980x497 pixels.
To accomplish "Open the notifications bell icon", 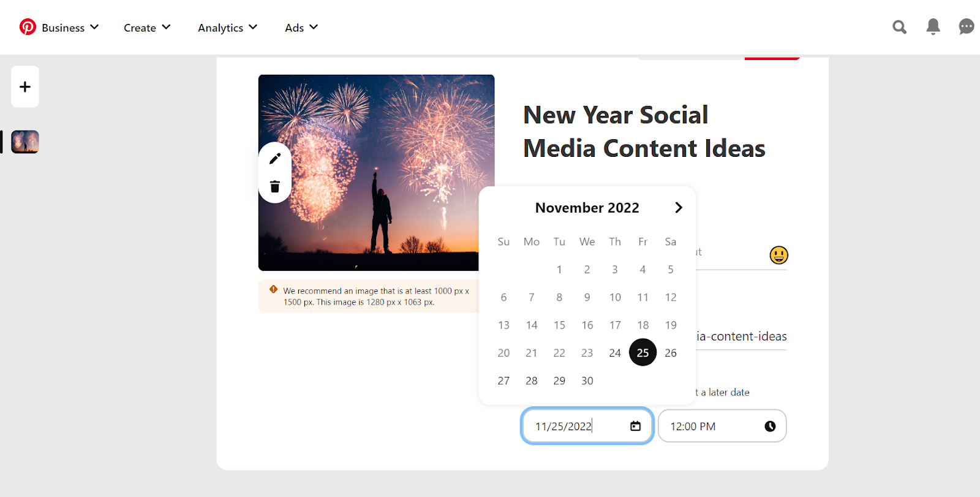I will (x=933, y=27).
